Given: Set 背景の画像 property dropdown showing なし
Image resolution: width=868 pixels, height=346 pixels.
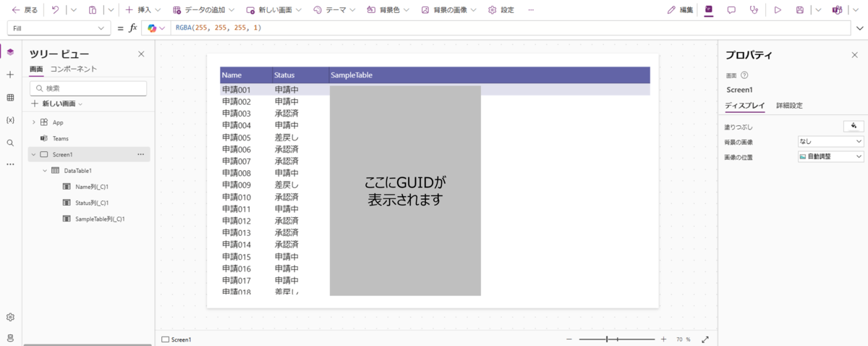Looking at the screenshot, I should pyautogui.click(x=830, y=142).
